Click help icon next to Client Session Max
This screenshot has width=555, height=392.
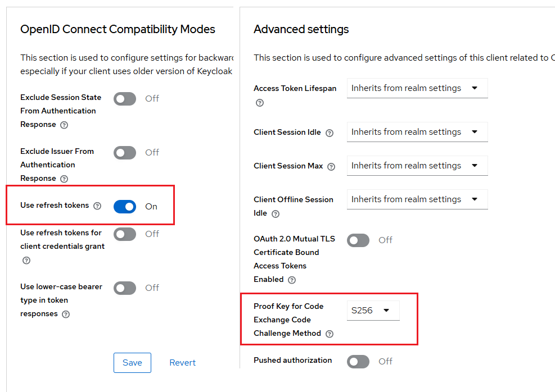[331, 167]
